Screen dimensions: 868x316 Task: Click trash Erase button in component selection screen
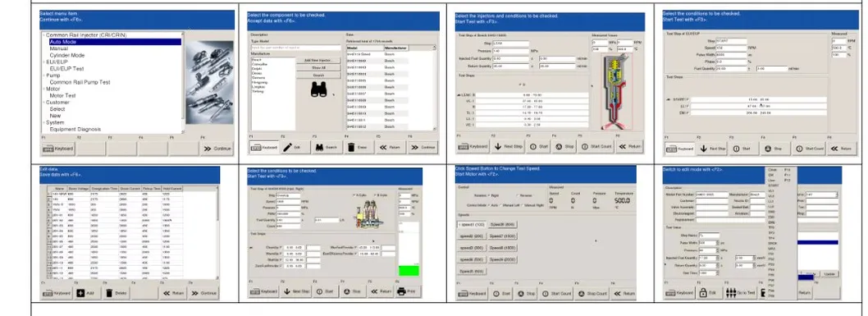click(359, 147)
